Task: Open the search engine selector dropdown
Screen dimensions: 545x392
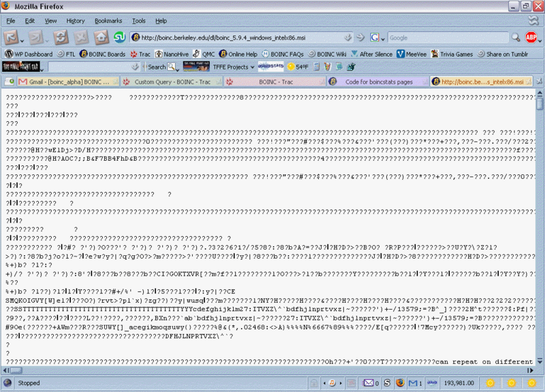Action: (x=377, y=37)
